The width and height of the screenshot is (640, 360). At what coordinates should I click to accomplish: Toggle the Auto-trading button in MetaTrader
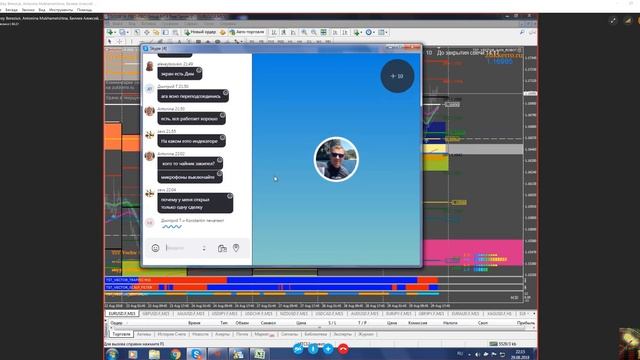point(247,32)
